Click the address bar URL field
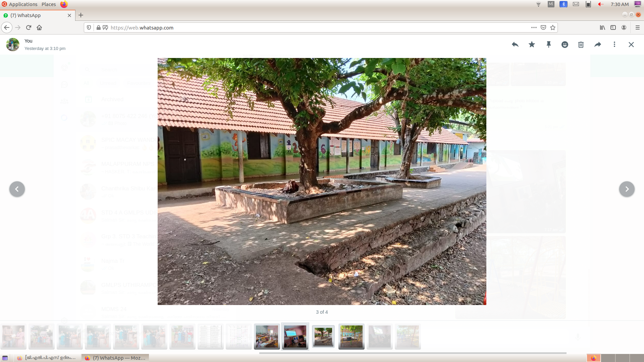Image resolution: width=644 pixels, height=362 pixels. (302, 27)
